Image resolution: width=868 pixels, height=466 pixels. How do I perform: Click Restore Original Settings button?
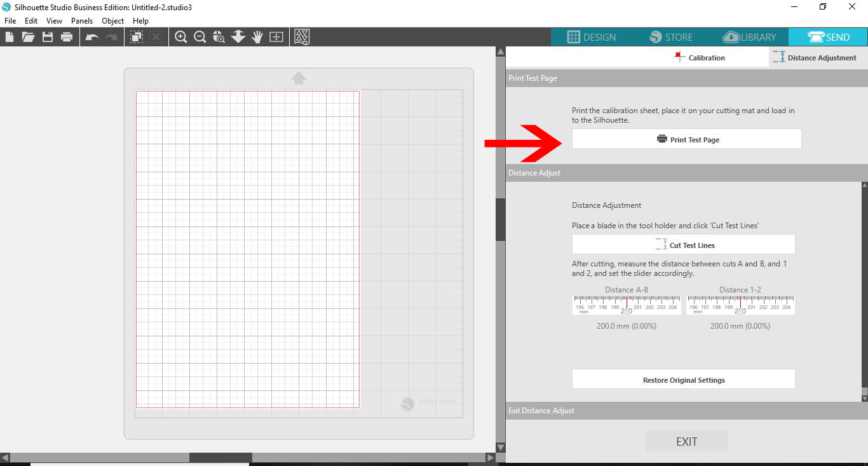tap(683, 380)
